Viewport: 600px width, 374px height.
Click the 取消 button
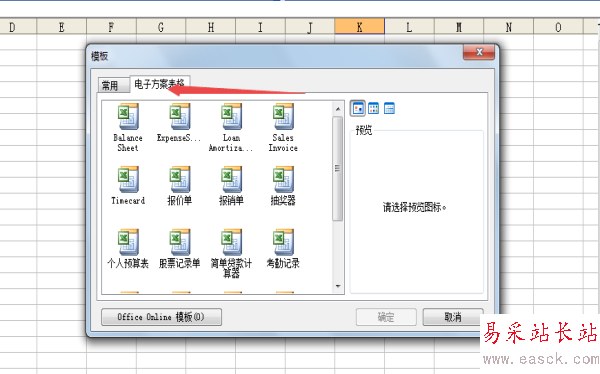(x=453, y=317)
